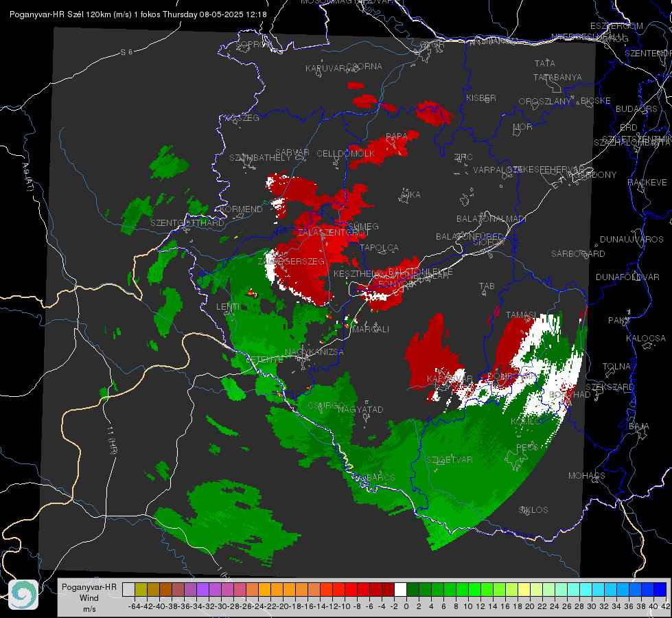672x618 pixels.
Task: Select the dark blue swatch left of 42
Action: coord(660,589)
